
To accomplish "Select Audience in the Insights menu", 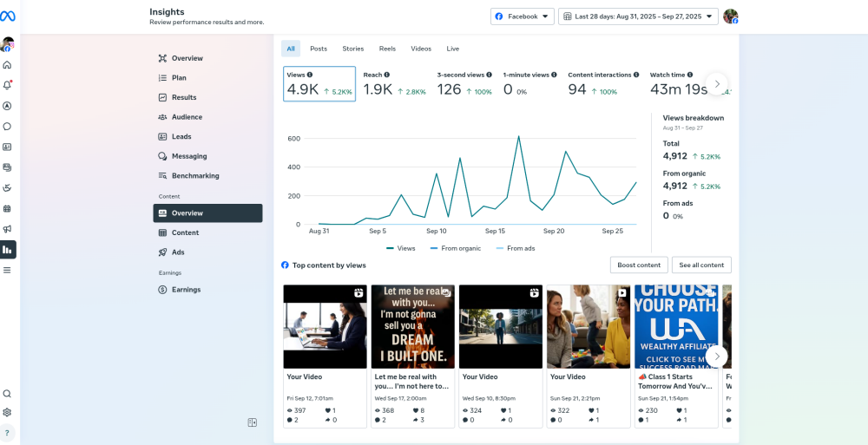I will coord(187,117).
